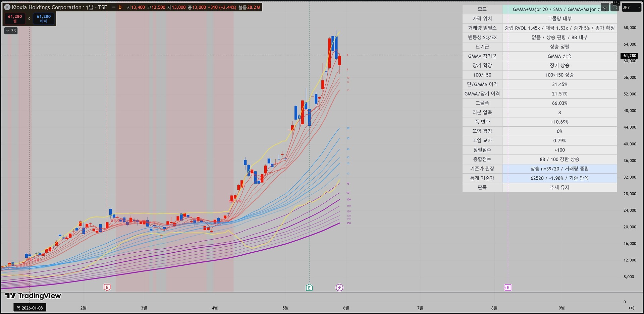Click the 그물망 내부 cell value
Image resolution: width=644 pixels, height=314 pixels.
click(x=559, y=18)
